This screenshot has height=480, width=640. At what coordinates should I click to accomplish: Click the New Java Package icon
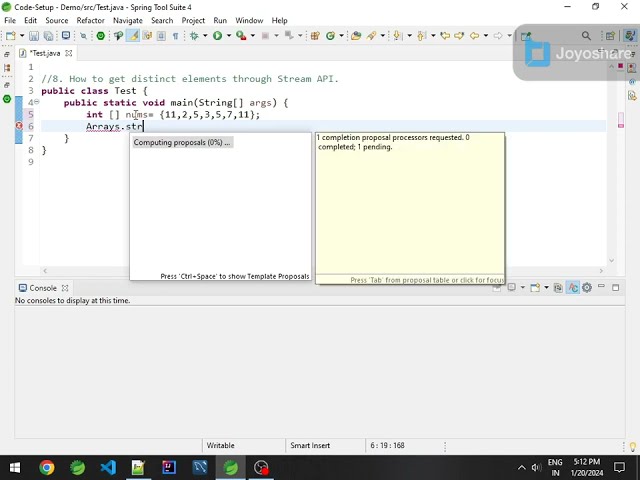(x=315, y=36)
